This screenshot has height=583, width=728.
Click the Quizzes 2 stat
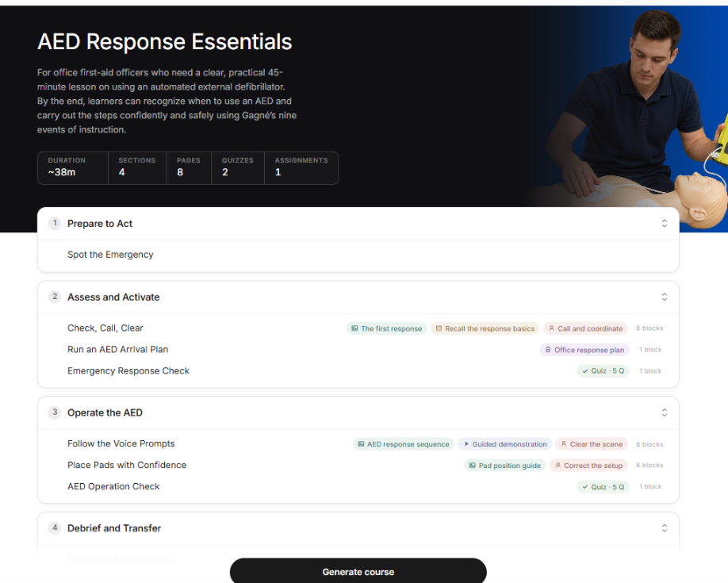pyautogui.click(x=238, y=167)
